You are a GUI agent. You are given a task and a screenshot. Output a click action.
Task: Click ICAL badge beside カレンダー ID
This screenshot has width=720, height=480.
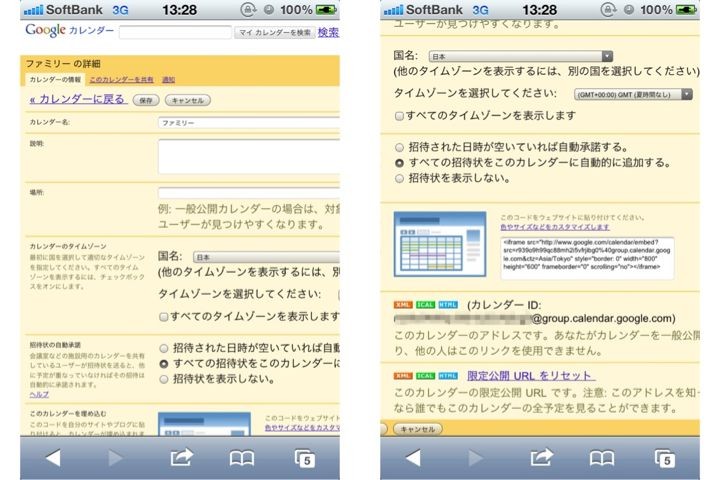click(425, 305)
